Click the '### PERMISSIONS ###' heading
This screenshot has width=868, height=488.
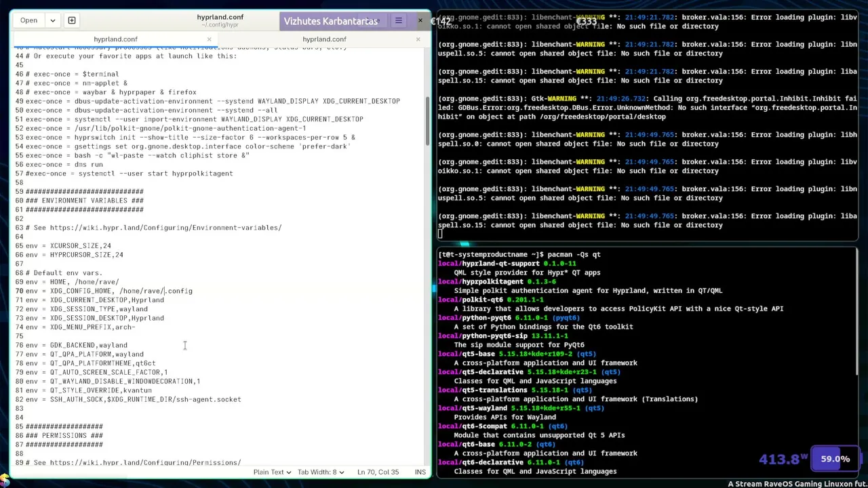point(64,436)
